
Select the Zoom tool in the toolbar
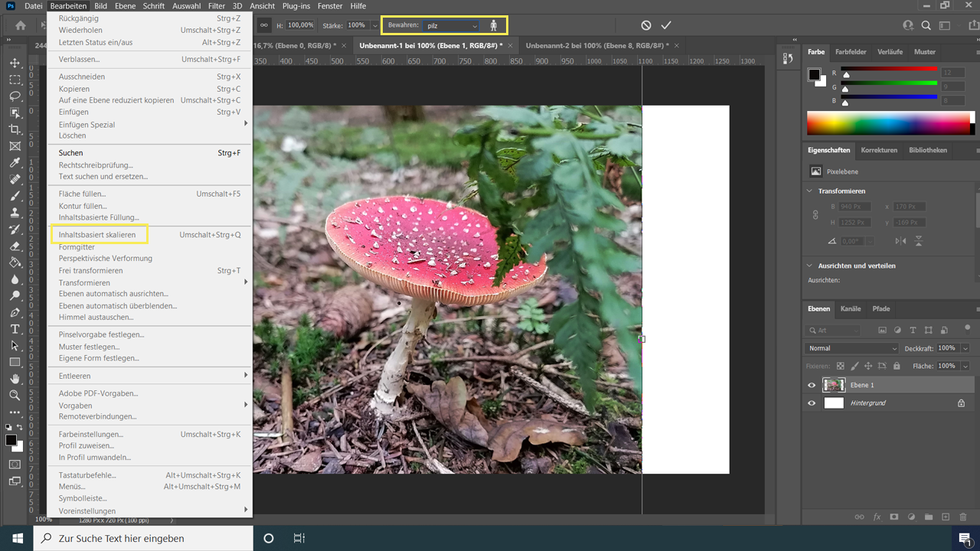(x=15, y=396)
